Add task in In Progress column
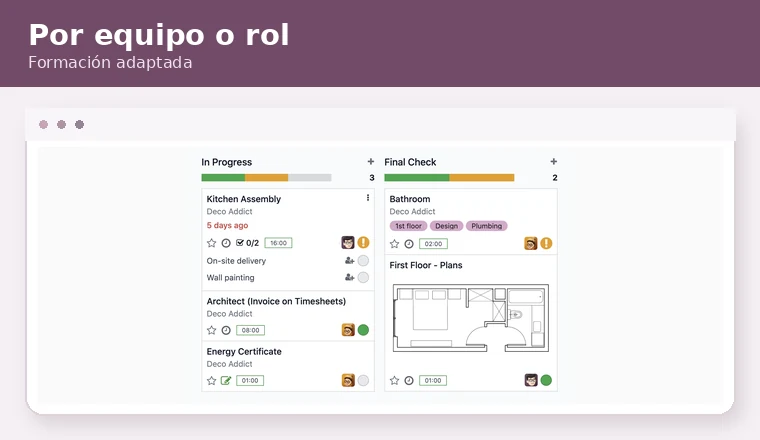This screenshot has height=440, width=760. point(371,161)
